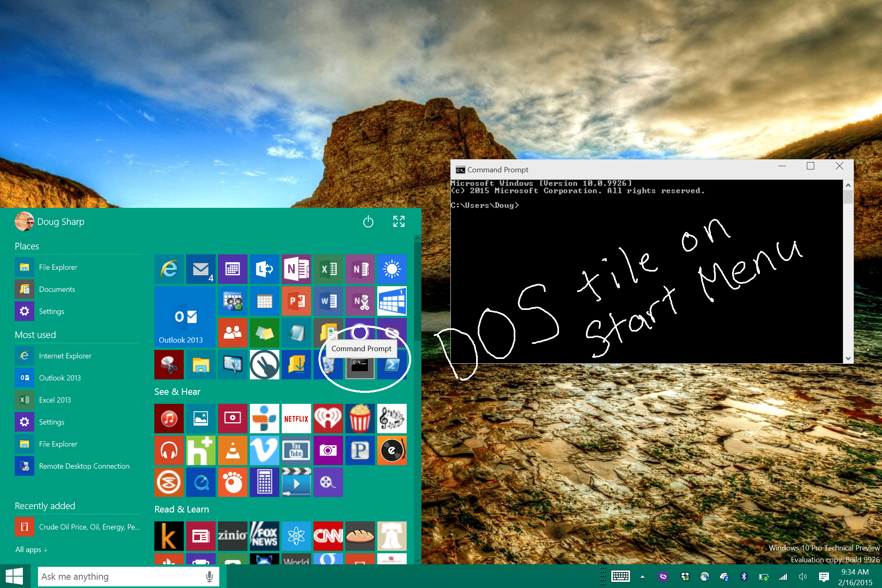This screenshot has height=588, width=882.
Task: Open the Netflix tile
Action: coord(296,419)
